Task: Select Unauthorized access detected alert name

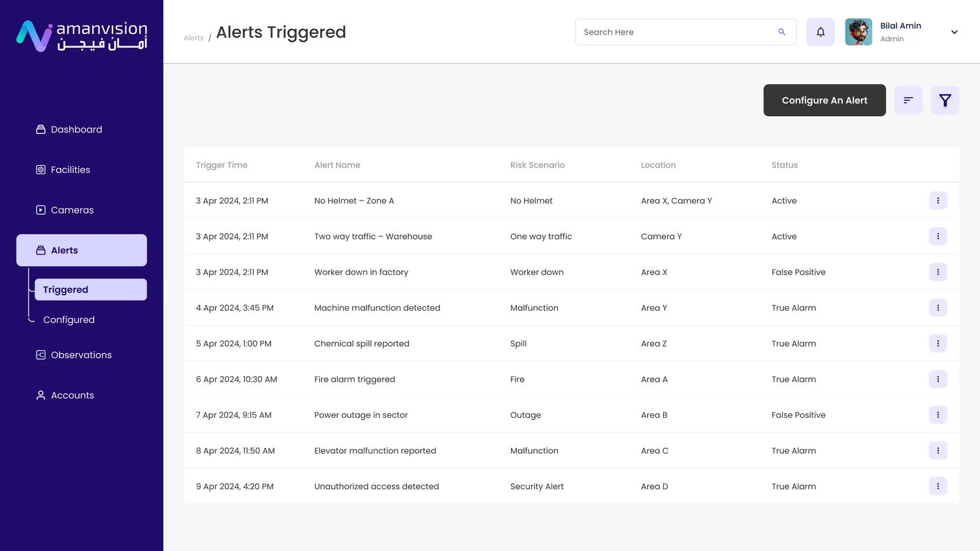Action: (376, 486)
